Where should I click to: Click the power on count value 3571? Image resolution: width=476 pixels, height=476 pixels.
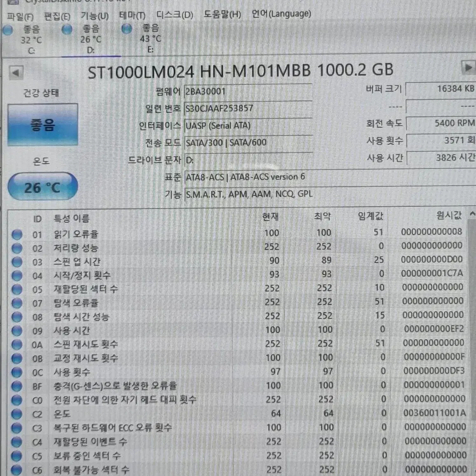(x=441, y=140)
